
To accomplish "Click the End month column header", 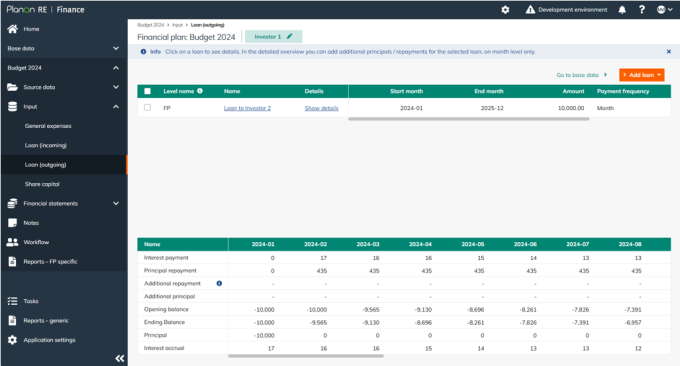I will click(489, 91).
